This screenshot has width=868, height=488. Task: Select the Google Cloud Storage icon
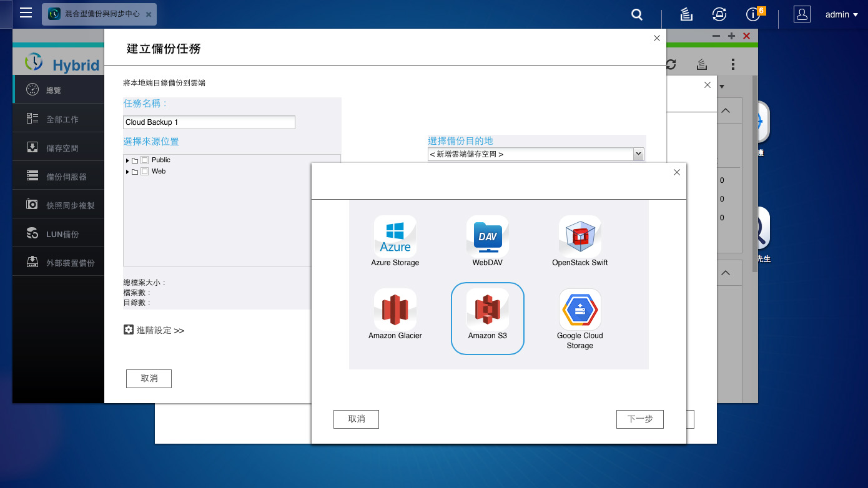click(x=580, y=310)
